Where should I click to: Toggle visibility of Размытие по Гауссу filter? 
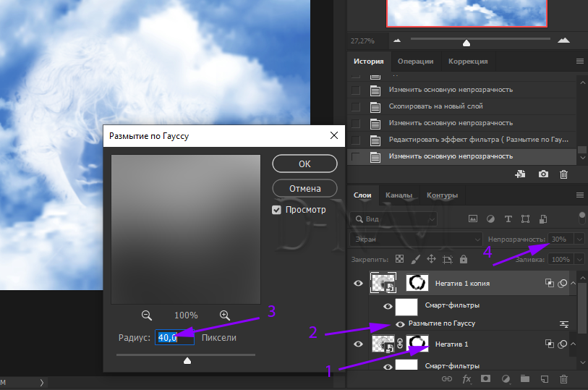(x=400, y=324)
